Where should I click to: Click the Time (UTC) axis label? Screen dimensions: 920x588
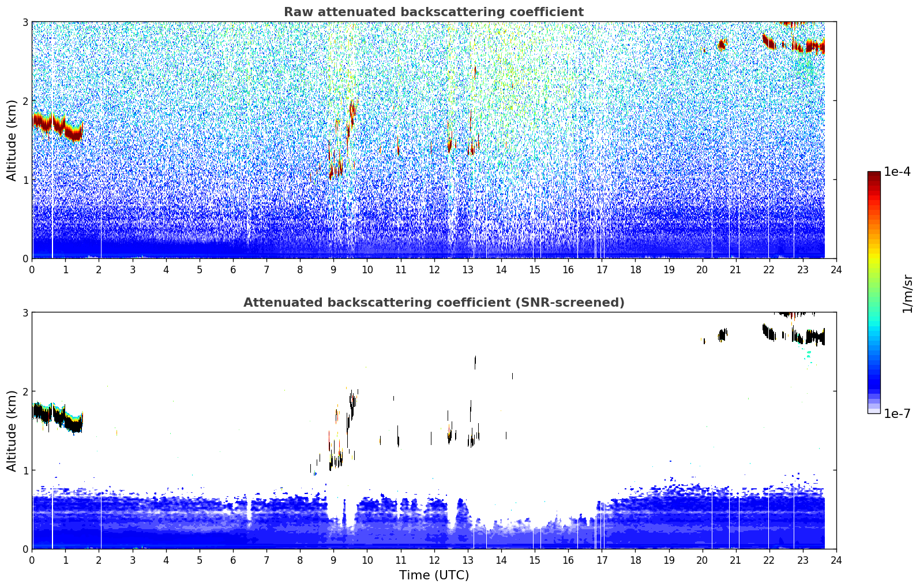[x=434, y=575]
